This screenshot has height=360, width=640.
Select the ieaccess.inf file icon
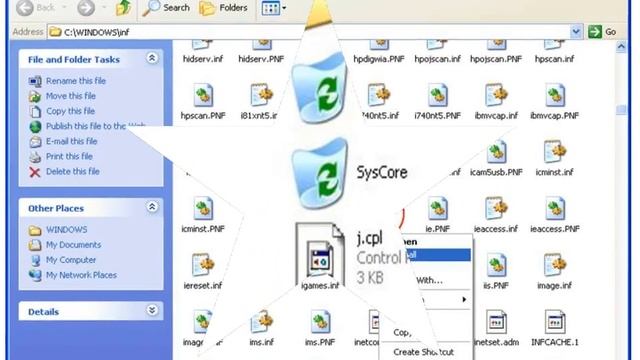click(x=496, y=209)
